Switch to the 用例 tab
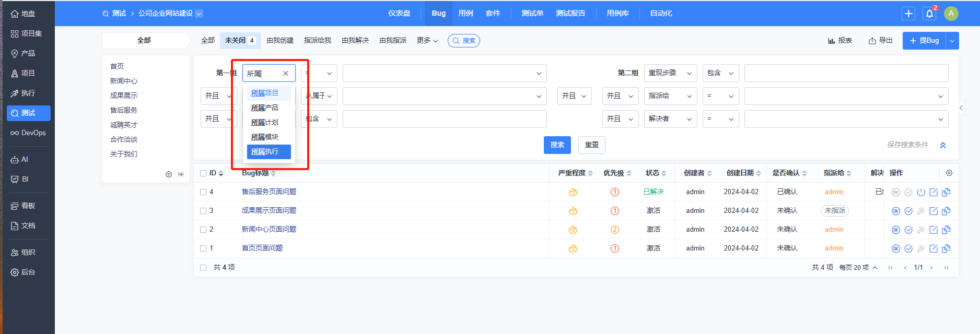 pyautogui.click(x=465, y=14)
